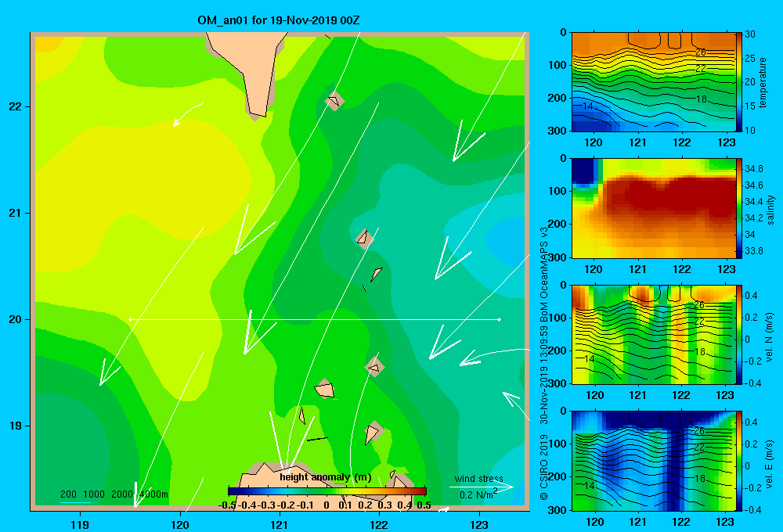Click the vel. N colorbar scale
Image resolution: width=783 pixels, height=532 pixels.
[738, 334]
